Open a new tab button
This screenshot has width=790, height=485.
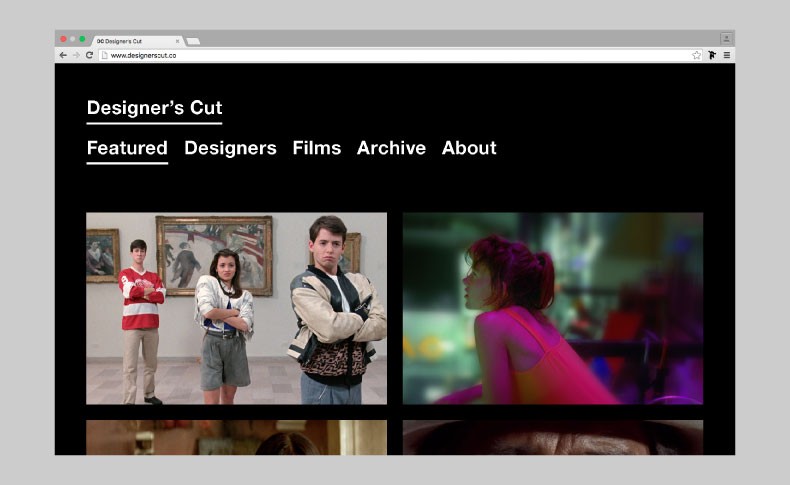193,41
